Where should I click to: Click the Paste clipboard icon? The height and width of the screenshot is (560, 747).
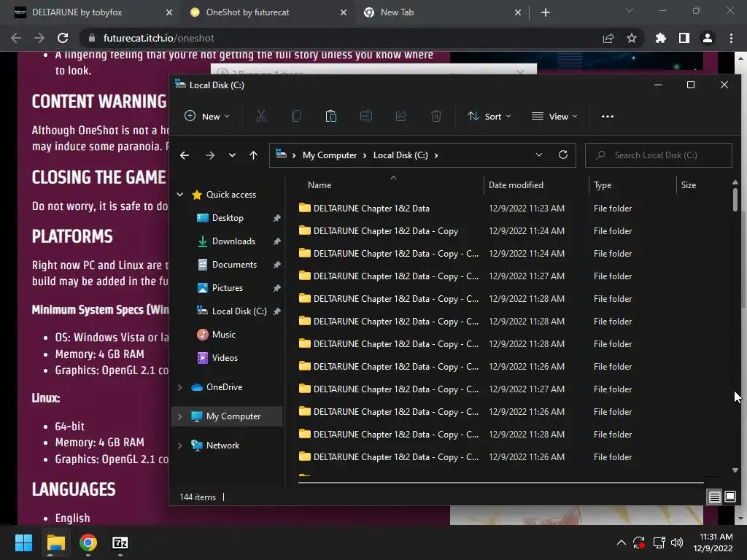(x=331, y=116)
